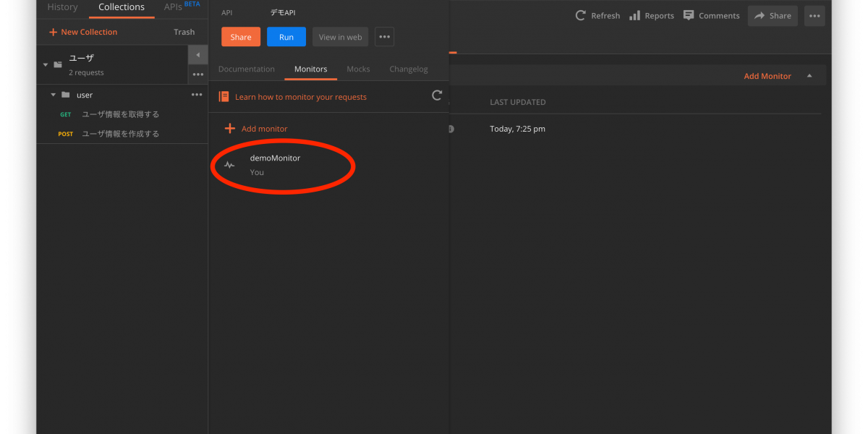Click the refresh icon in monitors panel
The height and width of the screenshot is (434, 868).
pyautogui.click(x=437, y=95)
